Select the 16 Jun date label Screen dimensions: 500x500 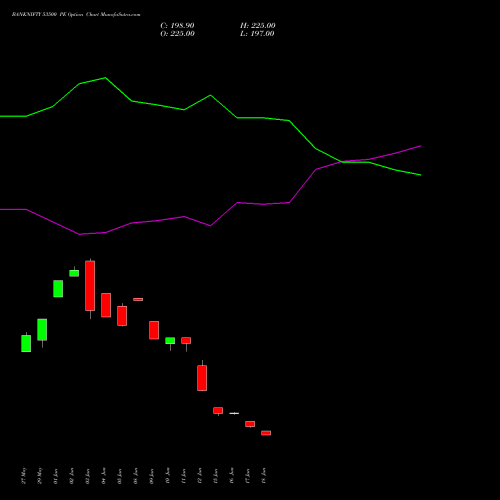coord(232,476)
